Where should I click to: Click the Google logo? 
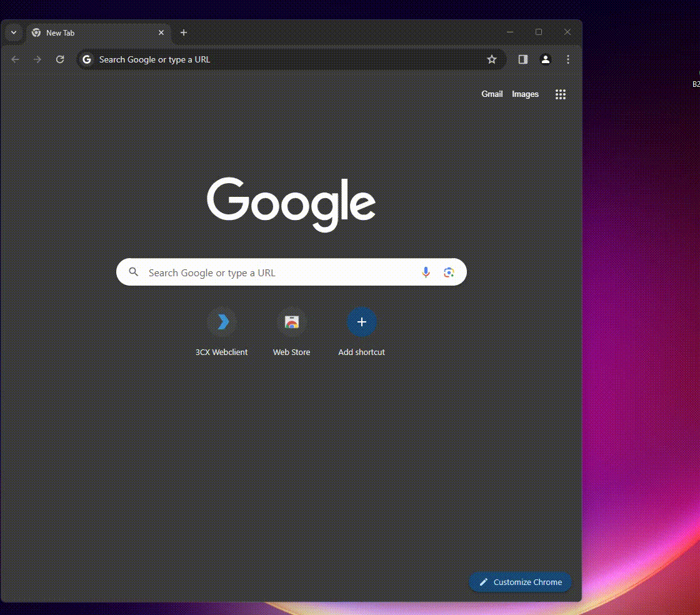[x=291, y=204]
